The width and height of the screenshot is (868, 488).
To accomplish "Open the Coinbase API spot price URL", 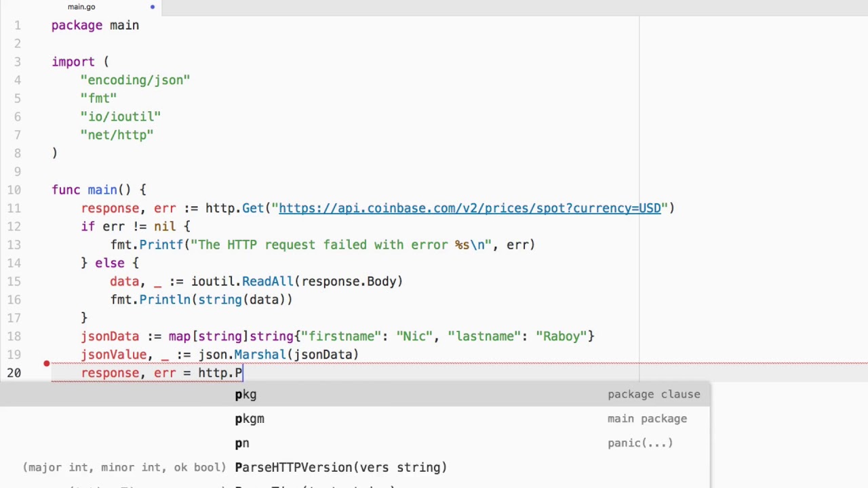I will coord(469,208).
